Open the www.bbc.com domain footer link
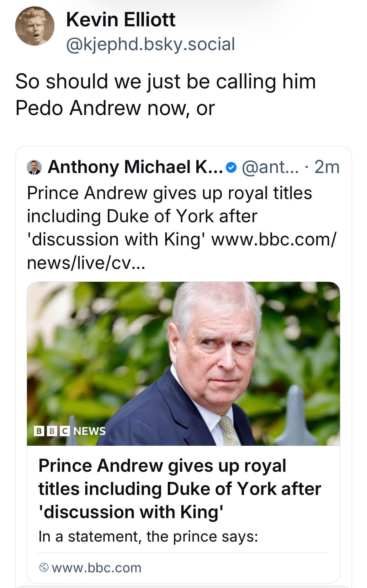Image resolution: width=367 pixels, height=588 pixels. 96,568
